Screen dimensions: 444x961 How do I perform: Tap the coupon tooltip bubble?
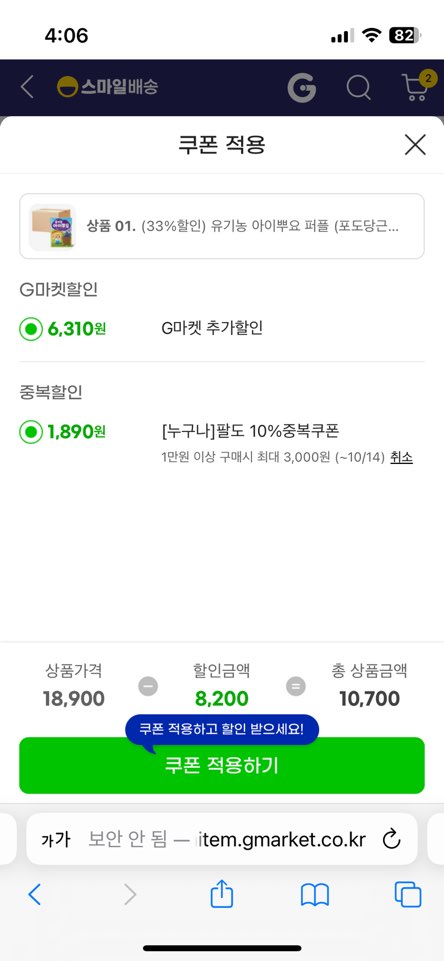(x=222, y=729)
